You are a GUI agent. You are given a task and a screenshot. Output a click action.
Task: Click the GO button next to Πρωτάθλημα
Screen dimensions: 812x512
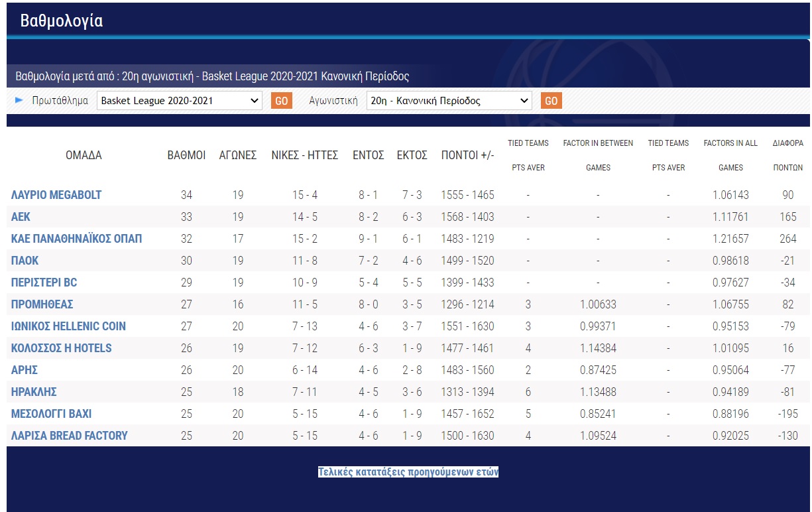tap(281, 101)
